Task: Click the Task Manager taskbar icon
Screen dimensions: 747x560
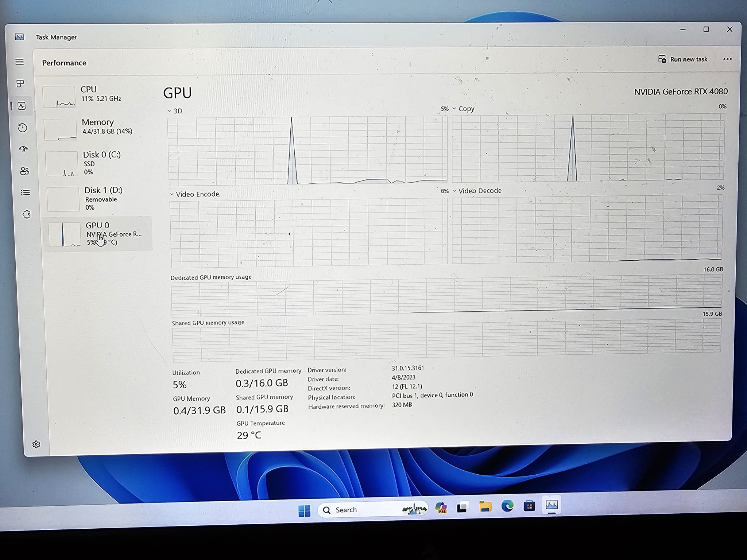Action: coord(551,505)
